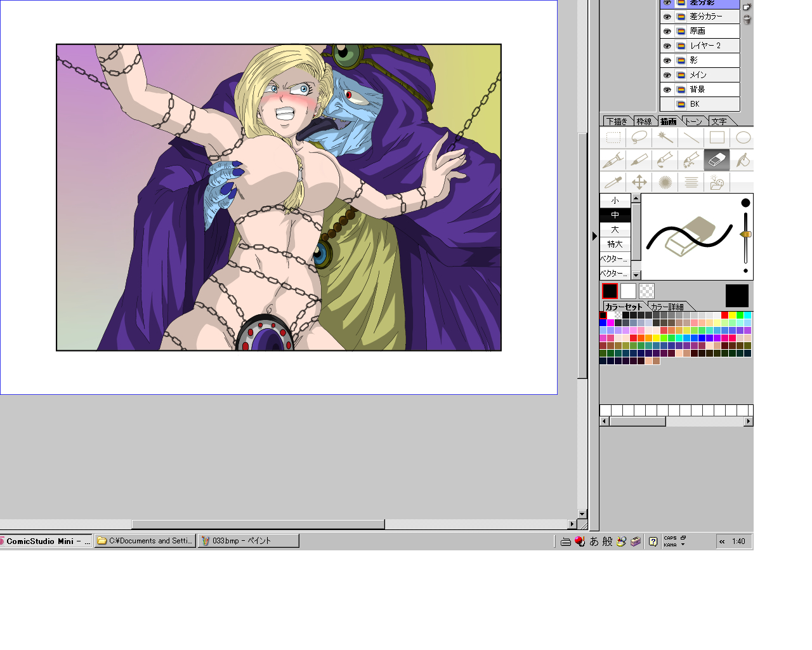The image size is (812, 650).
Task: Open the カラー詳細 tab
Action: pos(667,307)
